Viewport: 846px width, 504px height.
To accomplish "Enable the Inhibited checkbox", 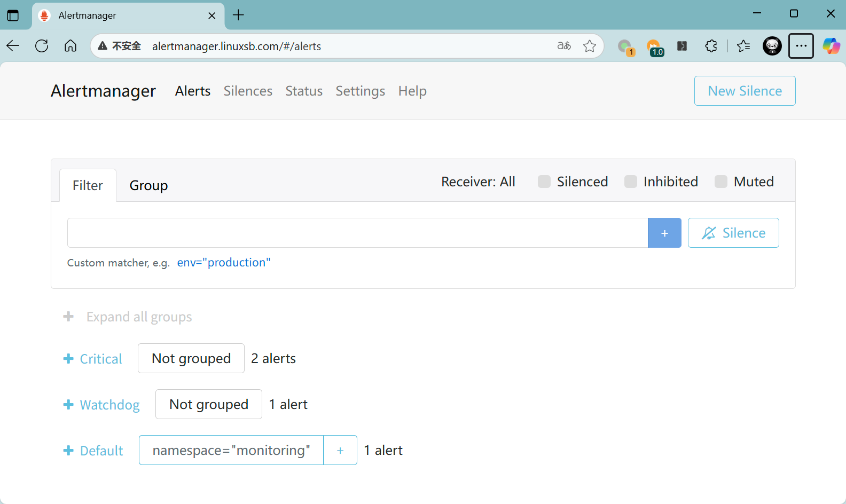I will (631, 182).
